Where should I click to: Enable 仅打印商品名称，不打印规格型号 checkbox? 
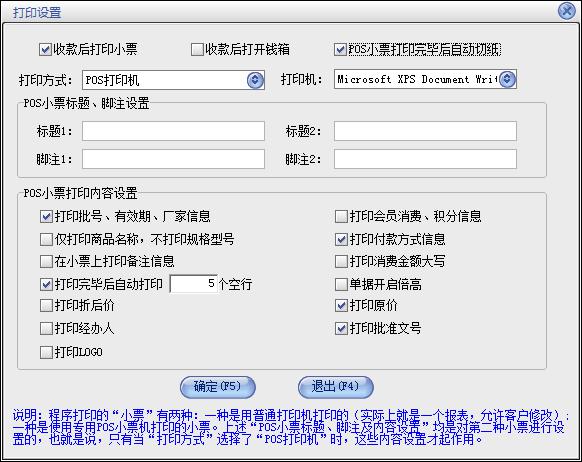click(x=46, y=239)
